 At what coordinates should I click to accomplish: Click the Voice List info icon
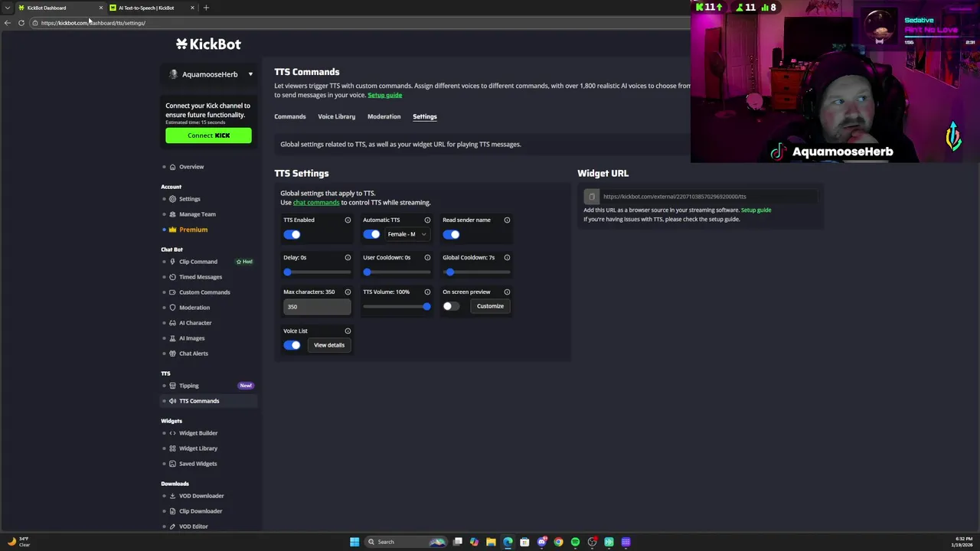pos(348,331)
